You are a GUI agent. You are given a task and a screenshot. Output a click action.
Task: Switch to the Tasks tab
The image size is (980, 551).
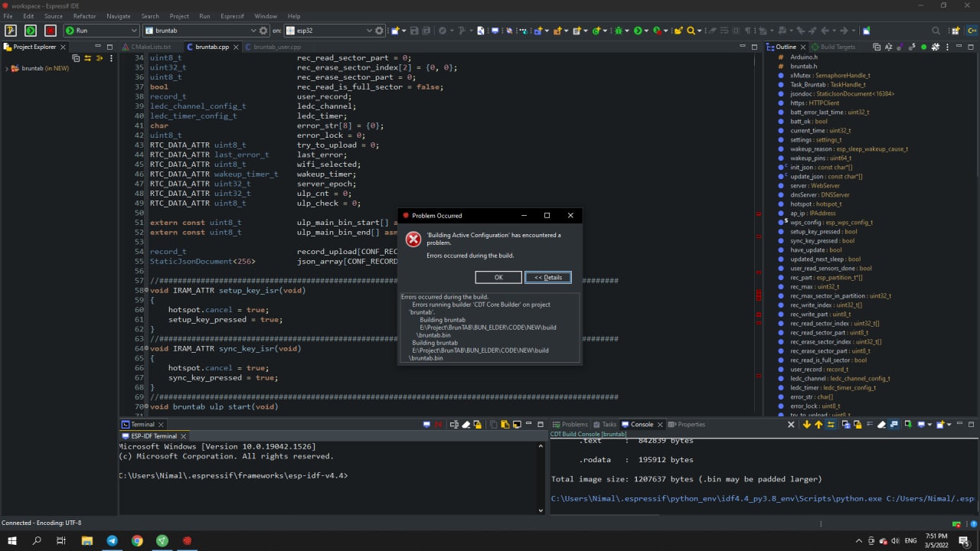click(604, 424)
